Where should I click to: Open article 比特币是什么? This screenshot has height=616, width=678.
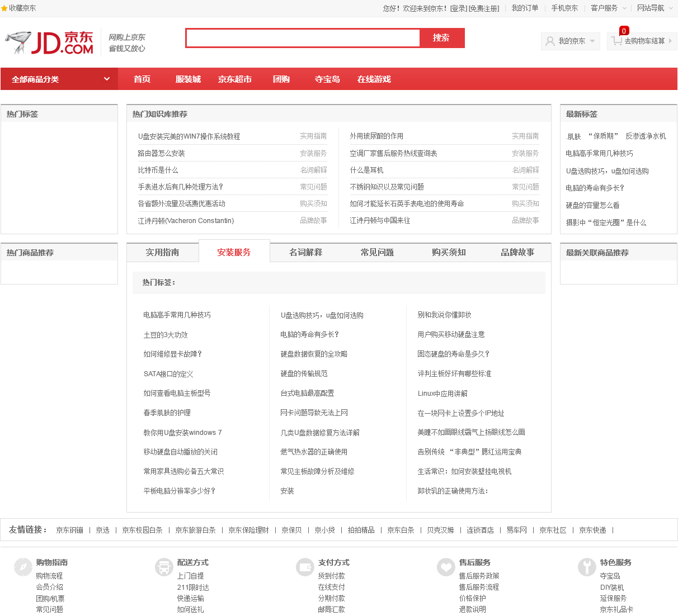point(158,170)
